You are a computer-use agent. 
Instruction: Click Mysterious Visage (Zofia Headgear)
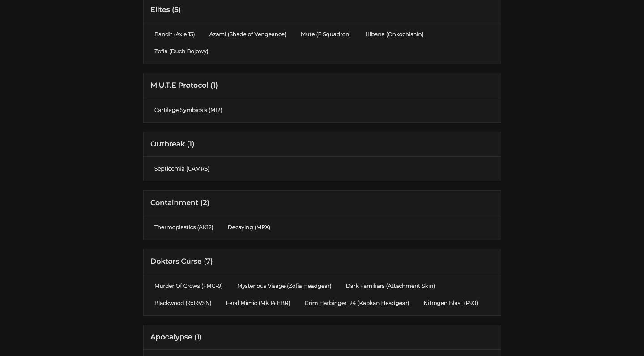point(284,286)
